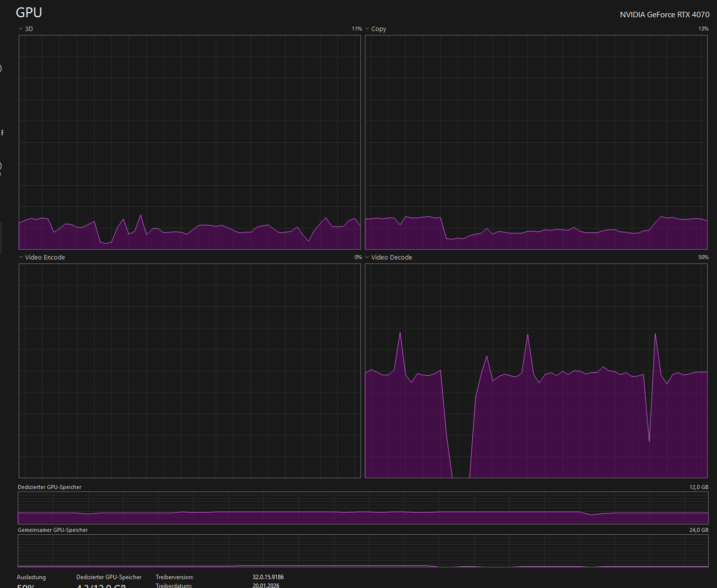Click the Gemeinsamer GPU-Speicher memory graph

point(363,551)
